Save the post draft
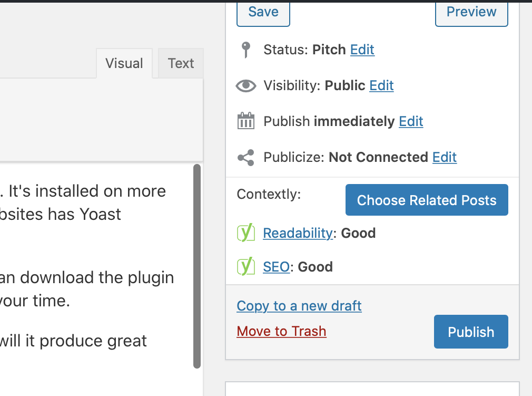532x396 pixels. pos(263,12)
